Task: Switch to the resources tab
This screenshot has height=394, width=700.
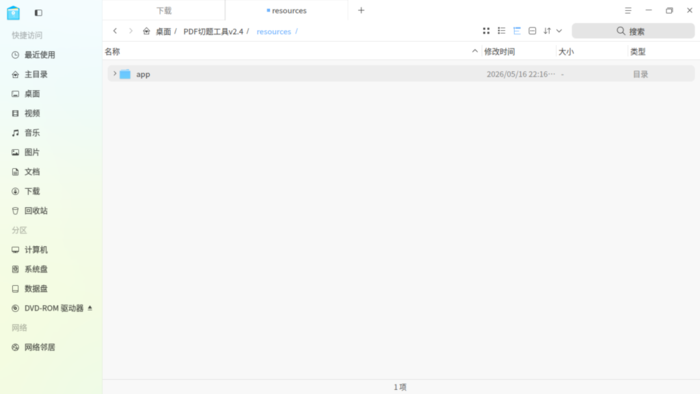Action: (x=287, y=10)
